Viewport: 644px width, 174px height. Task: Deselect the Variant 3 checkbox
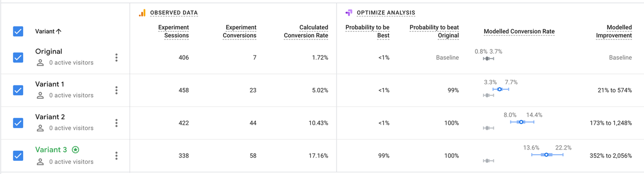tap(18, 156)
